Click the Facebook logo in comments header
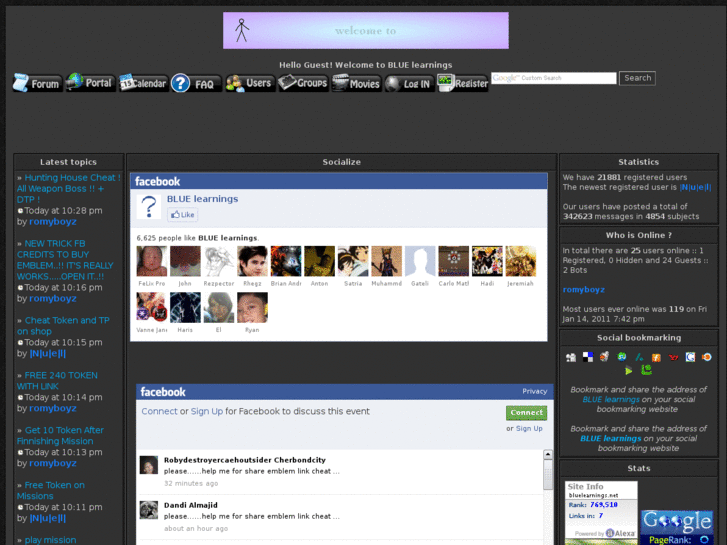The height and width of the screenshot is (545, 727). coord(163,392)
